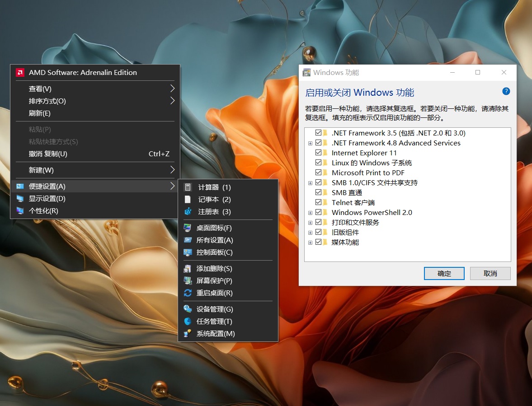
Task: Uncheck the .NET Framework 3.5 checkbox
Action: click(318, 133)
